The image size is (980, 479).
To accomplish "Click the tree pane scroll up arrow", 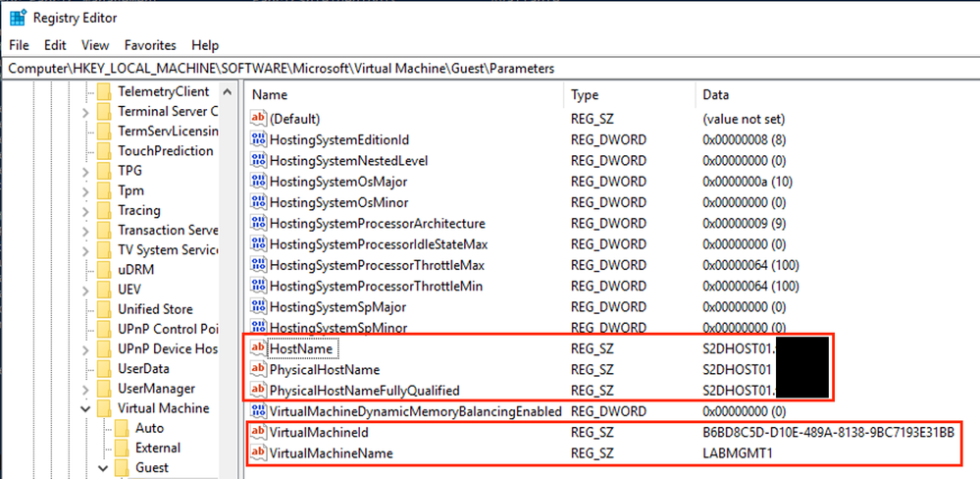I will point(227,92).
